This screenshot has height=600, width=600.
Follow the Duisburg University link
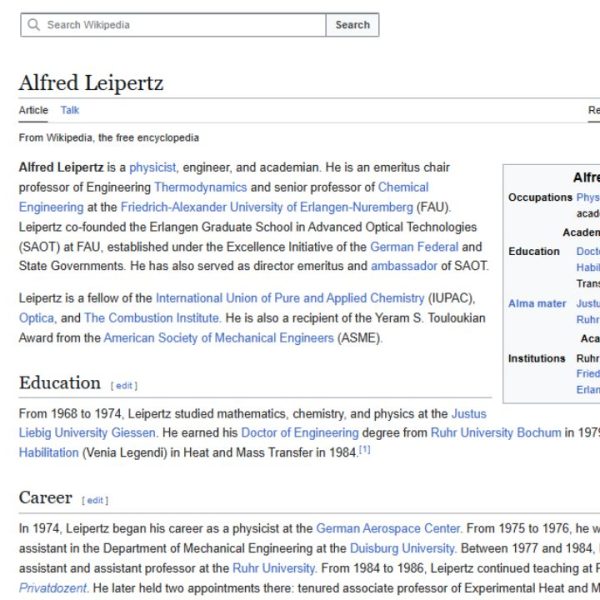pos(402,549)
